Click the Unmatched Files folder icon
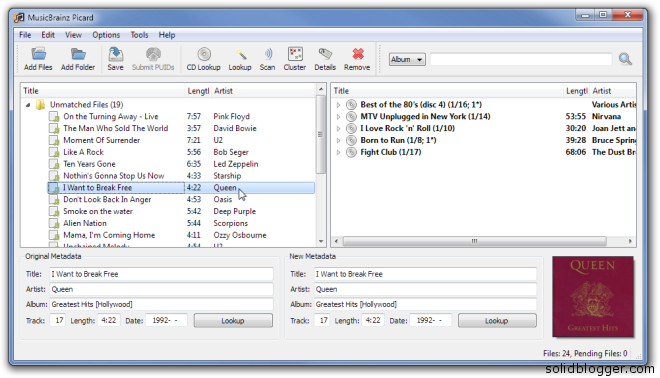 tap(40, 104)
